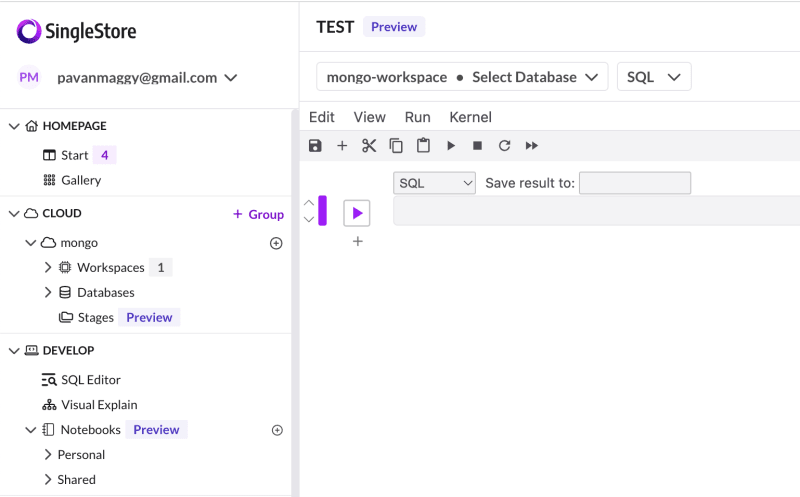Move the cell up with up chevron
This screenshot has height=497, width=800.
(309, 203)
